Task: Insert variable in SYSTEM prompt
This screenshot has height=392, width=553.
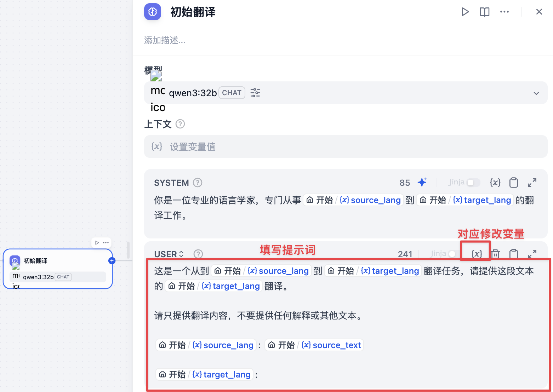Action: pyautogui.click(x=495, y=183)
